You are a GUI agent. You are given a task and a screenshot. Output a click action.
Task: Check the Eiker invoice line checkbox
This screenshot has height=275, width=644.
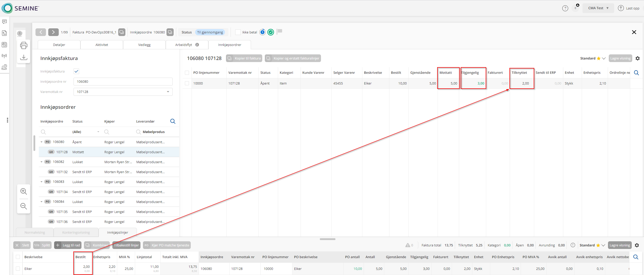point(18,269)
